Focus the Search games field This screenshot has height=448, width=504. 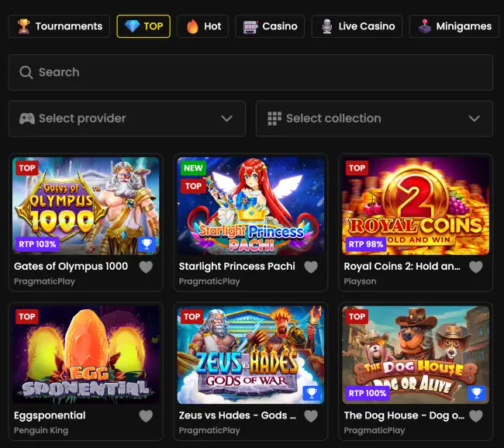[250, 72]
